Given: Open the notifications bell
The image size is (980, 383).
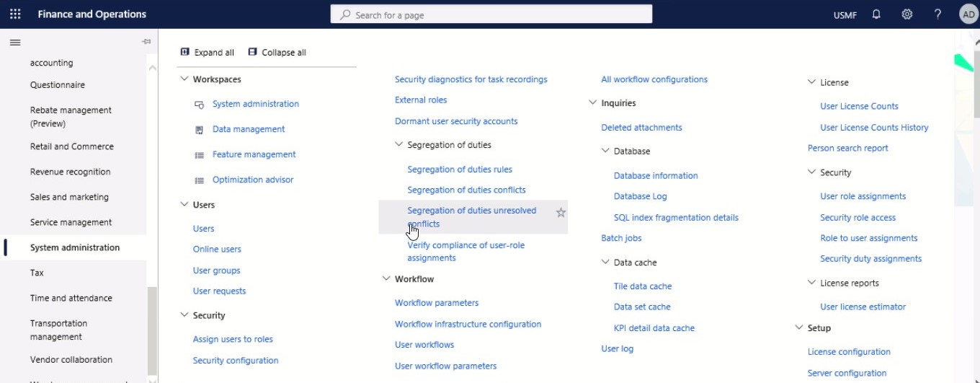Looking at the screenshot, I should [x=876, y=14].
